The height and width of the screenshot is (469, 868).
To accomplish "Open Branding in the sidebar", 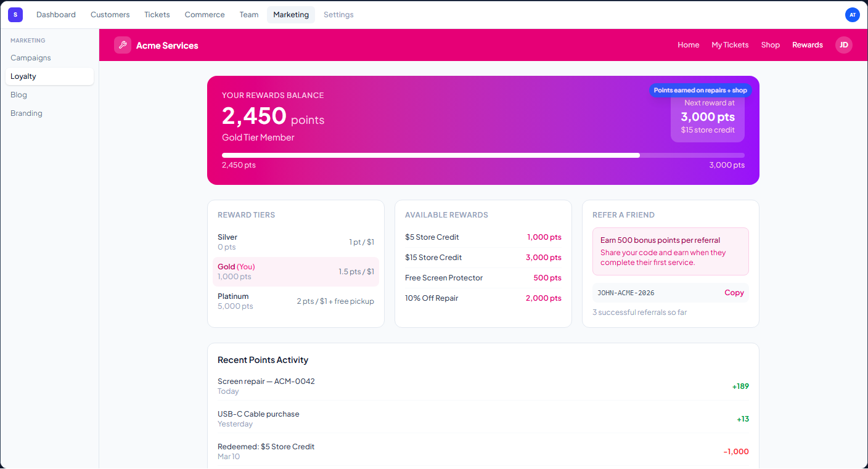I will [49, 113].
